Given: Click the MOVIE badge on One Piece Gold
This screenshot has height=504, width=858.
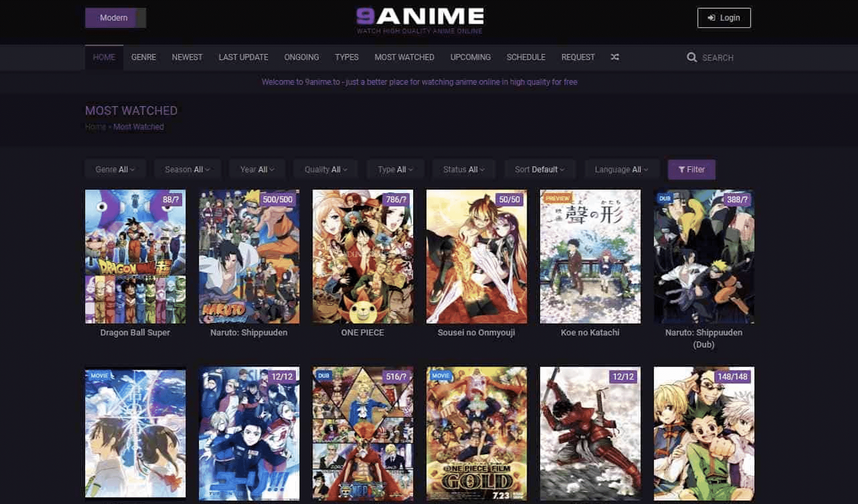Looking at the screenshot, I should pyautogui.click(x=440, y=376).
